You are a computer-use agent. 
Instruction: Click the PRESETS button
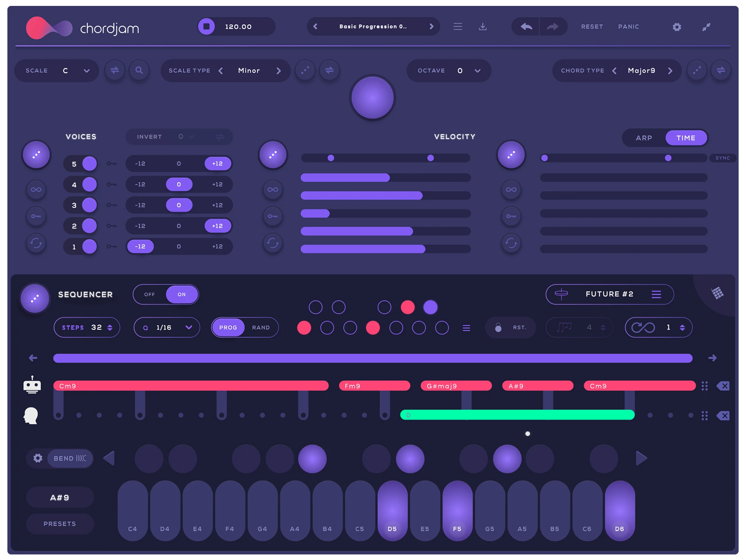[60, 524]
